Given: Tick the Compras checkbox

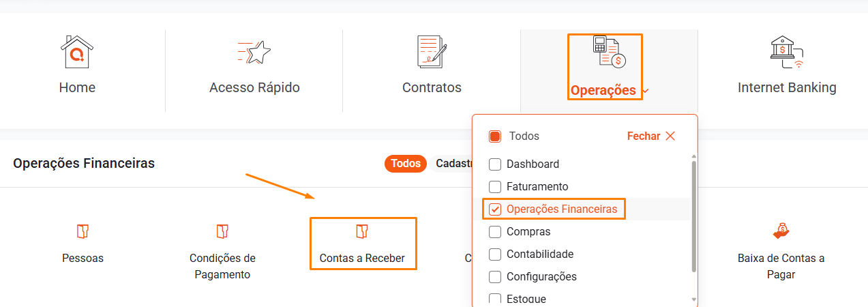Looking at the screenshot, I should click(495, 232).
